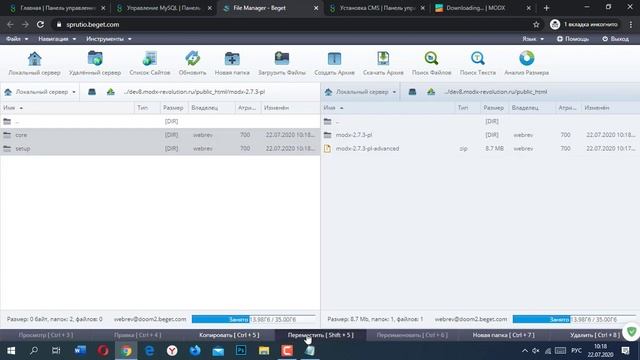640x360 pixels.
Task: Click browser reload button
Action: (x=40, y=24)
